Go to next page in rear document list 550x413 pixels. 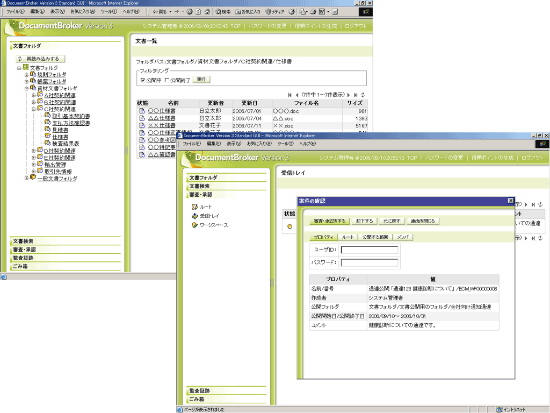pyautogui.click(x=348, y=95)
